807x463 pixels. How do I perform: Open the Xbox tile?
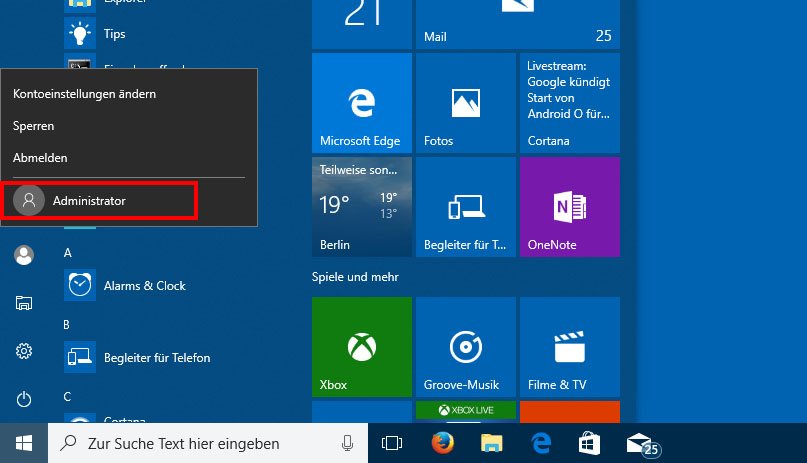[x=361, y=347]
